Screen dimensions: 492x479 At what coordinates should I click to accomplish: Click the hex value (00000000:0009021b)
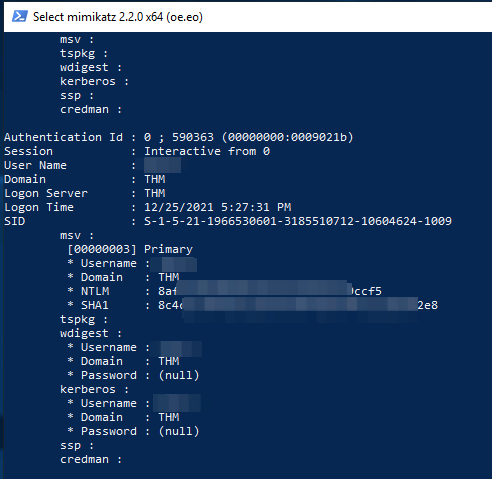coord(287,137)
